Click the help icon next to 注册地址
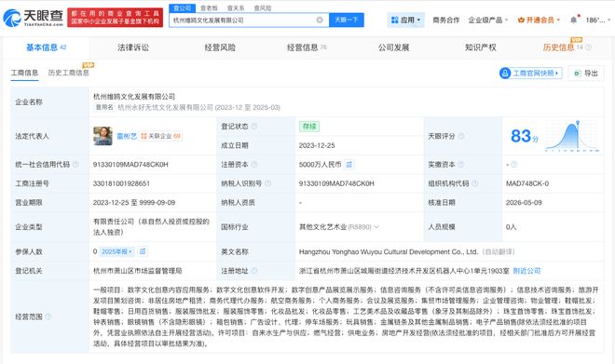This screenshot has width=615, height=364. coord(254,271)
